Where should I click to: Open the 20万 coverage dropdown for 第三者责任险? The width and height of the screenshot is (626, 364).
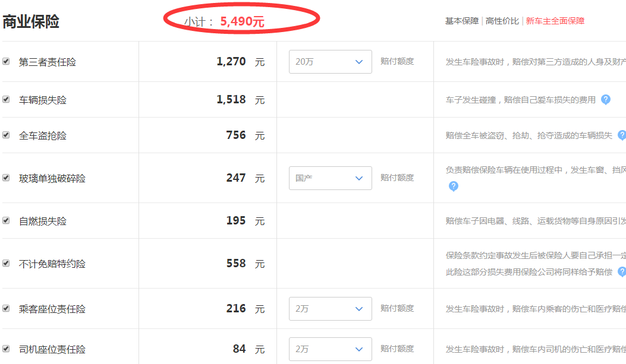click(330, 62)
